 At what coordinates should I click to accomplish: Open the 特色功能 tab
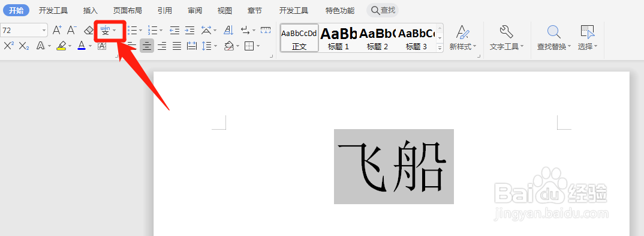(339, 10)
